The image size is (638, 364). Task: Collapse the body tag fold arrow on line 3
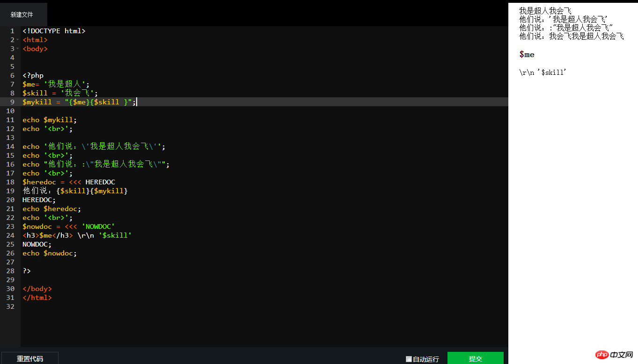tap(18, 49)
